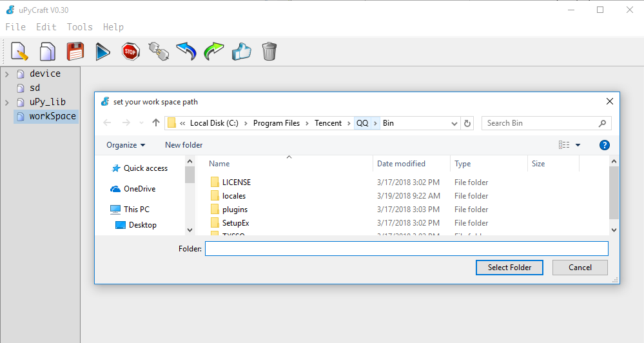Click the Open file toolbar icon
Viewport: 644px width, 343px height.
(47, 52)
